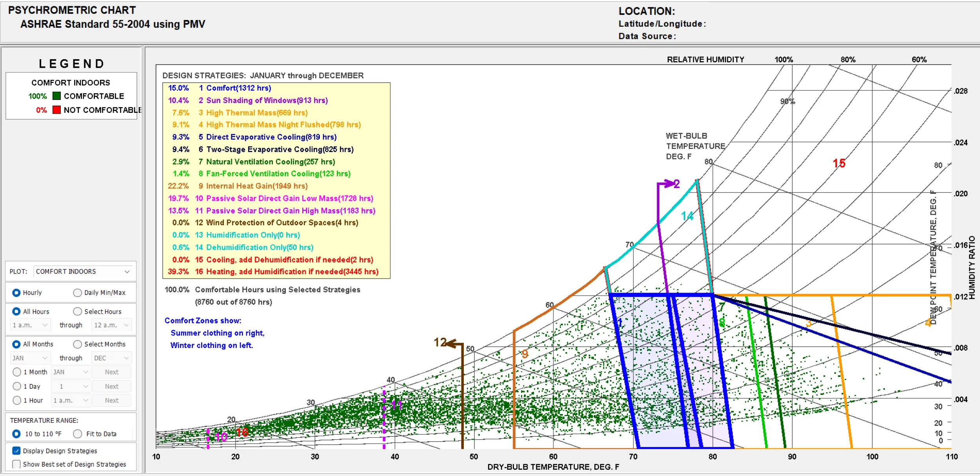Click Next button in 1 Hour row
This screenshot has height=476, width=980.
click(112, 400)
